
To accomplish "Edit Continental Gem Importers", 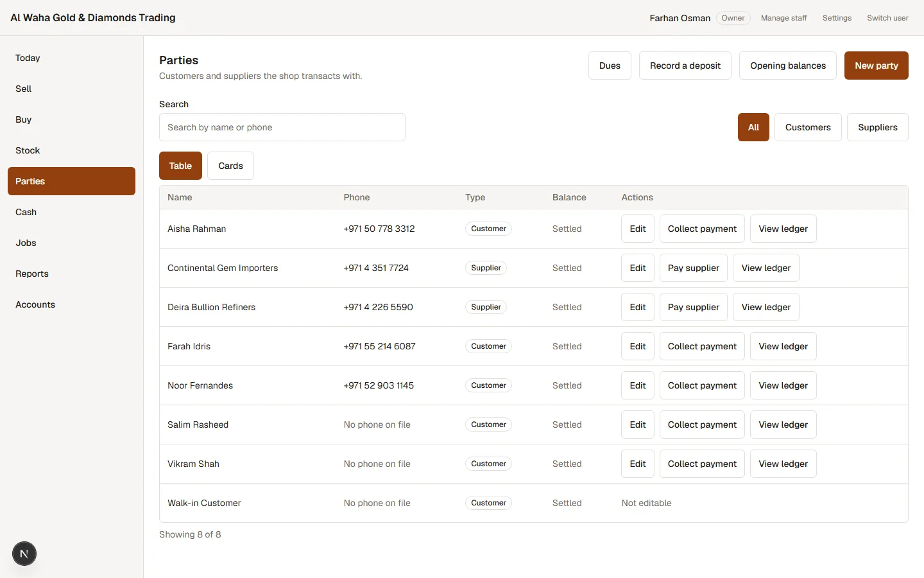I will (x=638, y=268).
